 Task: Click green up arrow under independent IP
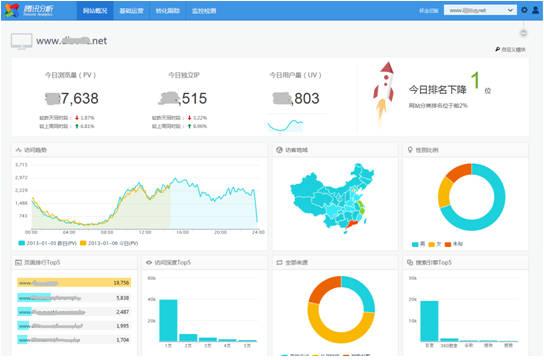click(189, 126)
